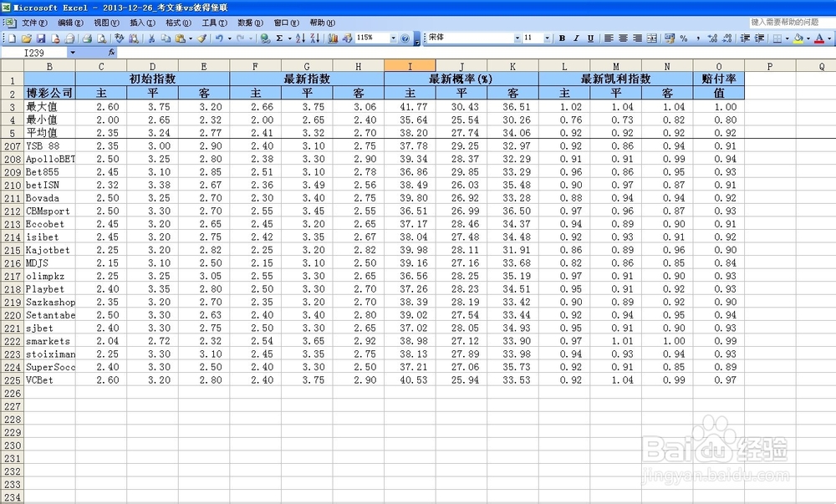The height and width of the screenshot is (504, 836).
Task: Activate the Format Painter brush
Action: 201,38
